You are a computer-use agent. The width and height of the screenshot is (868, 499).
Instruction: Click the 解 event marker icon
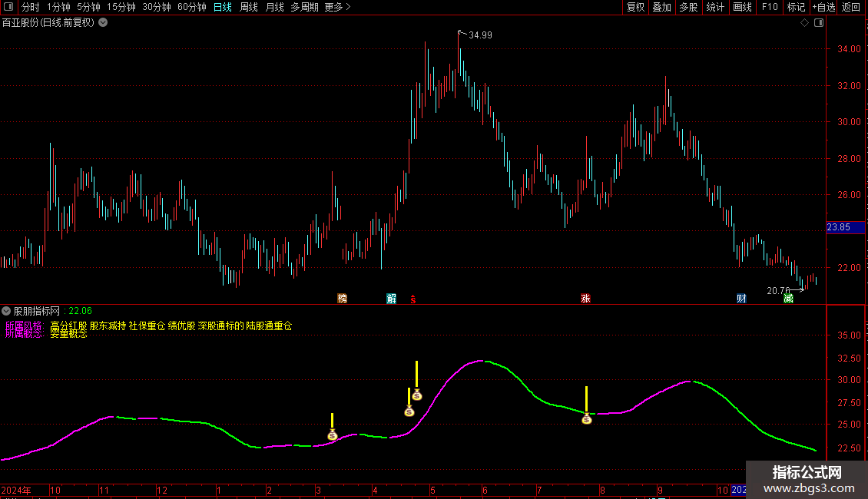coord(392,299)
